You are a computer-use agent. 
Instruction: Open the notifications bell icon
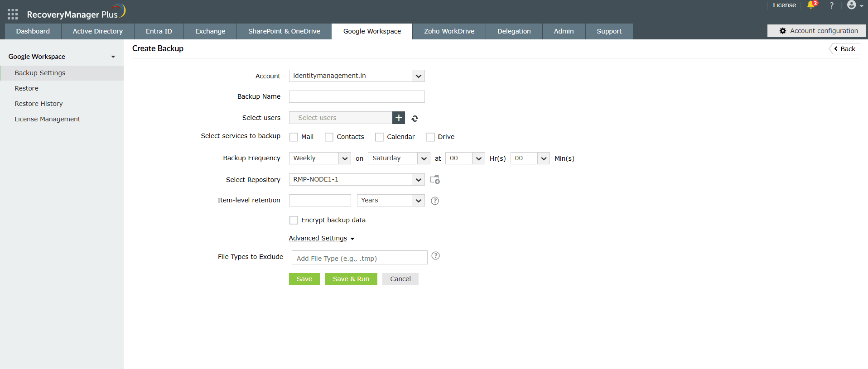tap(811, 5)
